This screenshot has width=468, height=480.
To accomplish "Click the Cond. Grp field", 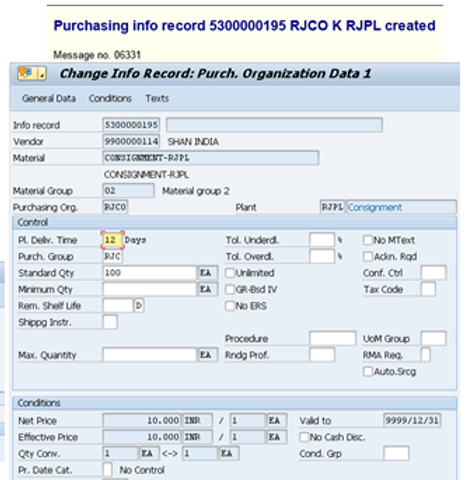I will pos(396,453).
